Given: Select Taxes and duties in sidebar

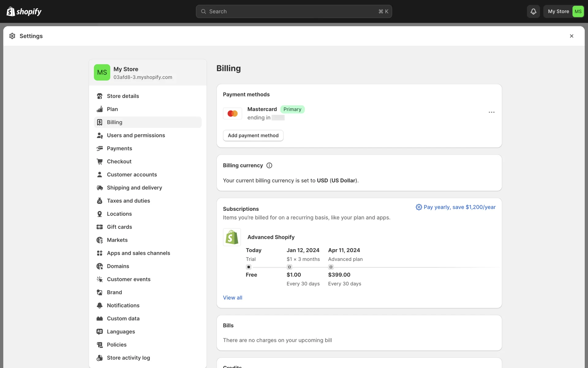Looking at the screenshot, I should [128, 201].
